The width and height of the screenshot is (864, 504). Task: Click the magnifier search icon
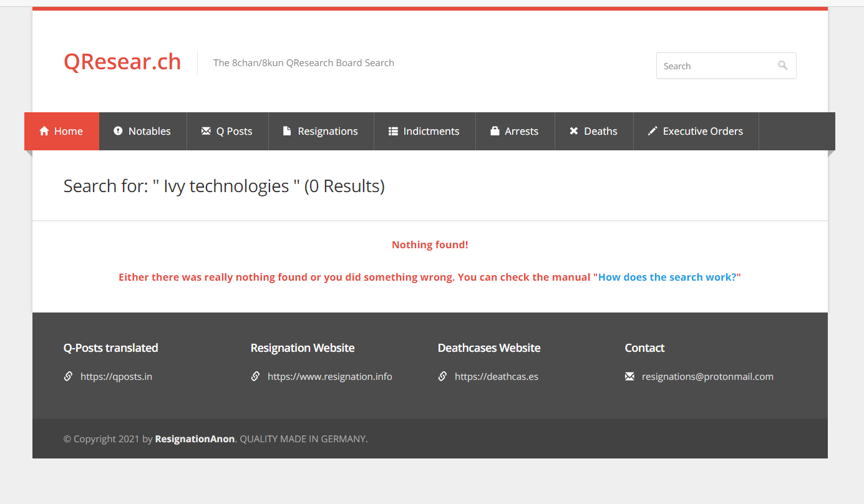point(782,65)
